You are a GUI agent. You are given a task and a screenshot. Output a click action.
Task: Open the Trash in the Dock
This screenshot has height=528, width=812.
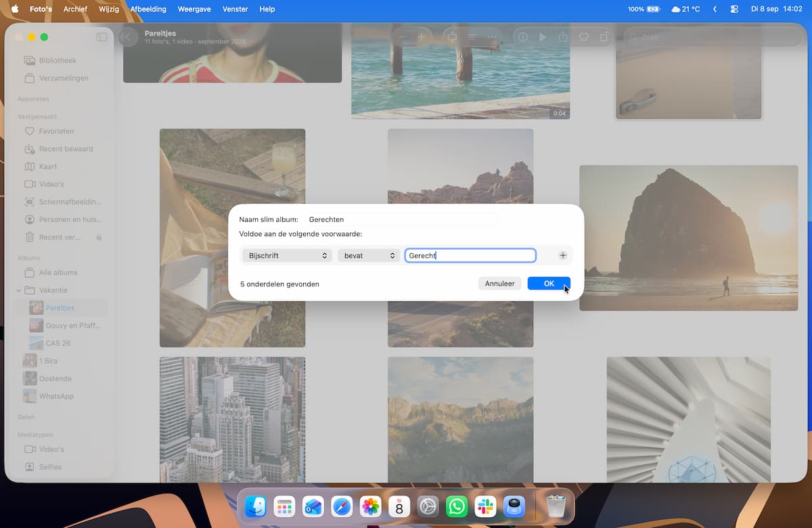point(556,506)
